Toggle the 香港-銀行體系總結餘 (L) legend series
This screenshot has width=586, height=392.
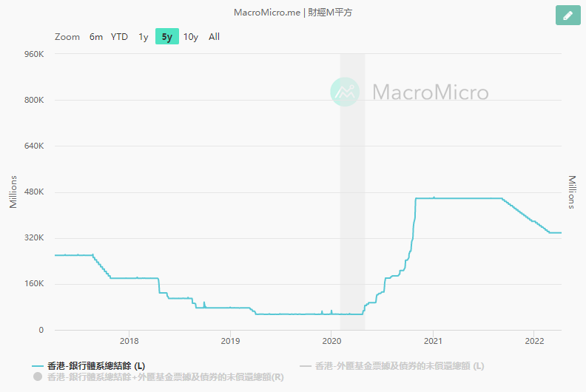pyautogui.click(x=89, y=366)
